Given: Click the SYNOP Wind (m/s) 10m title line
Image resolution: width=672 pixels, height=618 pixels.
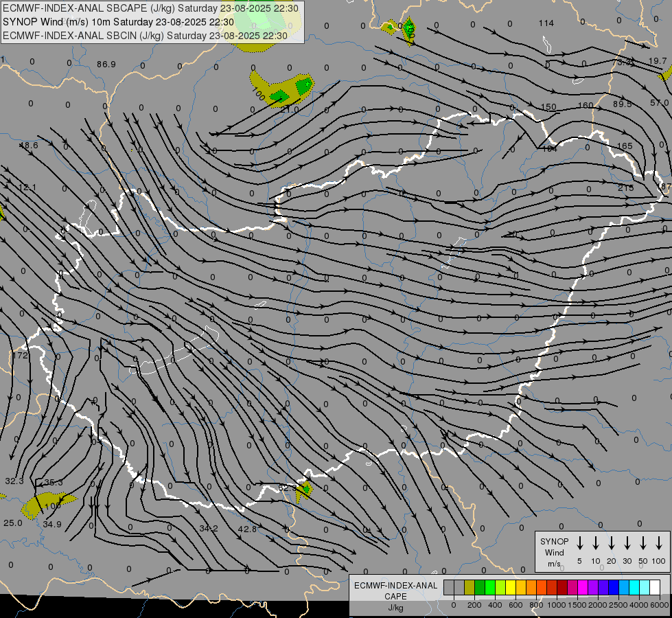Looking at the screenshot, I should pos(118,22).
